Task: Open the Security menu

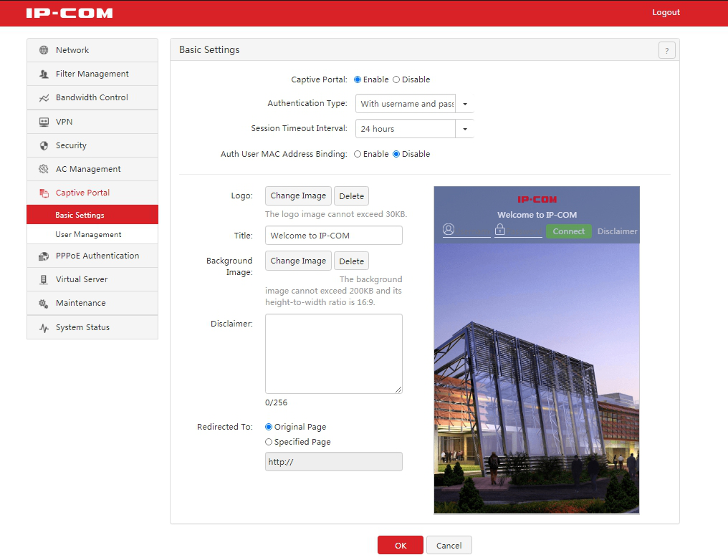Action: [x=92, y=145]
